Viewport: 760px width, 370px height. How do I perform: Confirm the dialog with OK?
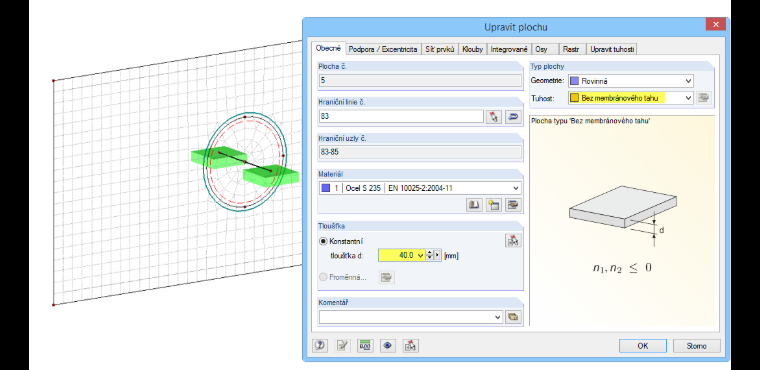[x=643, y=346]
